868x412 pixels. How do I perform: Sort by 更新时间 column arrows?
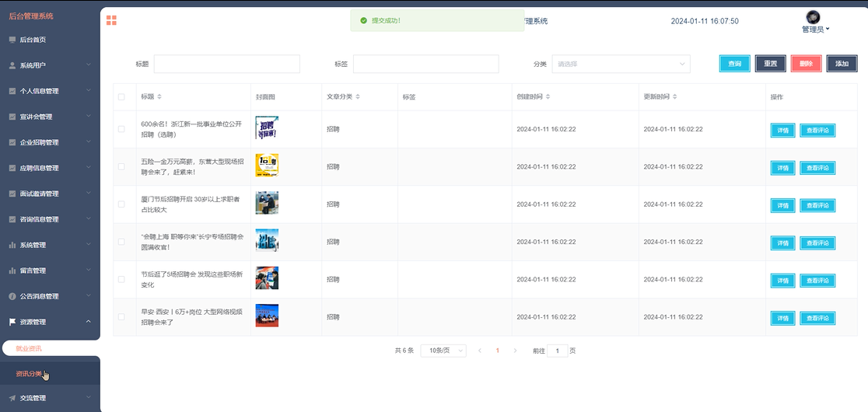tap(675, 96)
